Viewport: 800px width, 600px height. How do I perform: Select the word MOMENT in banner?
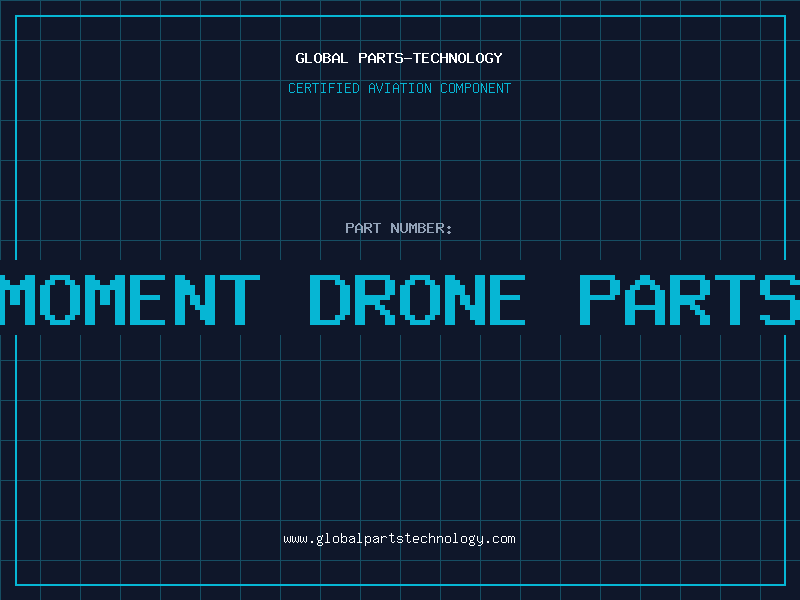pos(130,300)
